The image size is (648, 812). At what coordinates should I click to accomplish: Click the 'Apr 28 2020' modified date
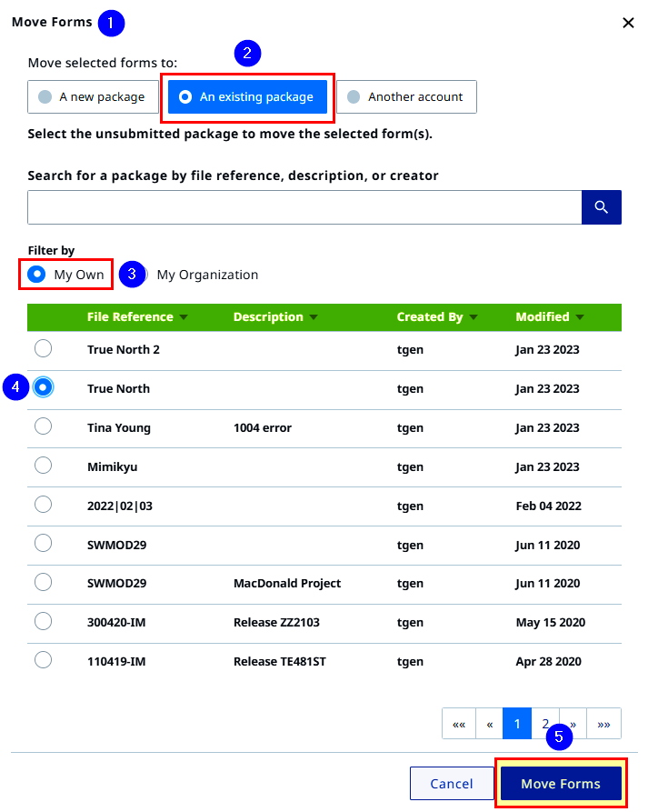pyautogui.click(x=549, y=661)
